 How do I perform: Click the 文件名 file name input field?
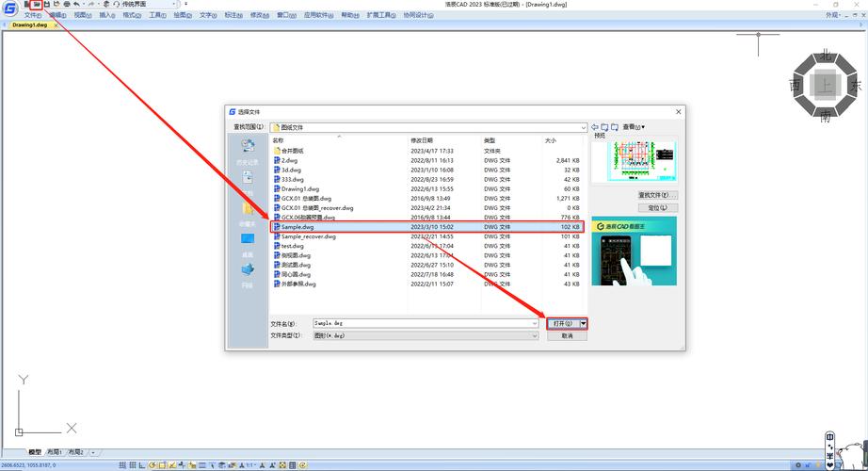[424, 323]
